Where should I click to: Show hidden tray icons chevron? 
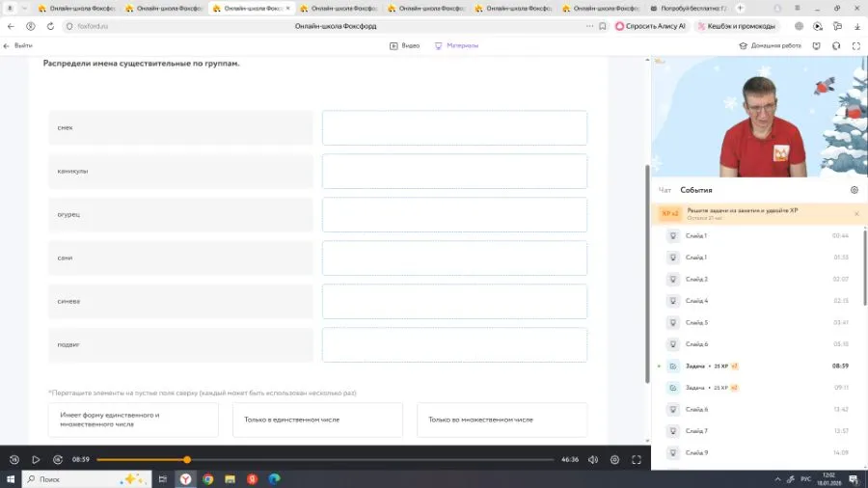[x=777, y=479]
